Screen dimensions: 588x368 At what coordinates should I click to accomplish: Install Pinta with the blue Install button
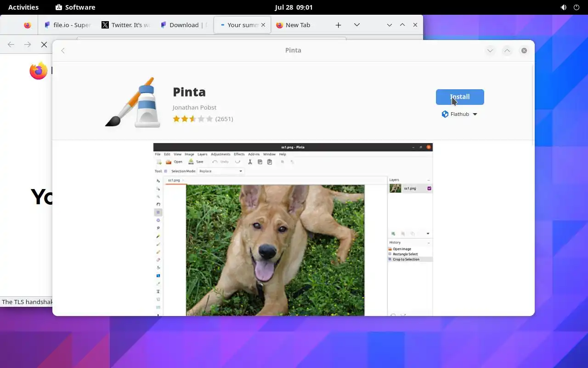[460, 97]
